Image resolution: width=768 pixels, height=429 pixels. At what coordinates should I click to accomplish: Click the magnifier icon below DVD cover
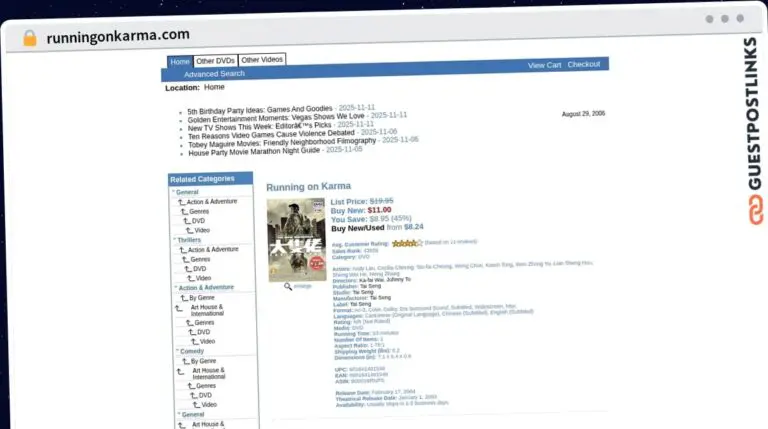point(288,286)
